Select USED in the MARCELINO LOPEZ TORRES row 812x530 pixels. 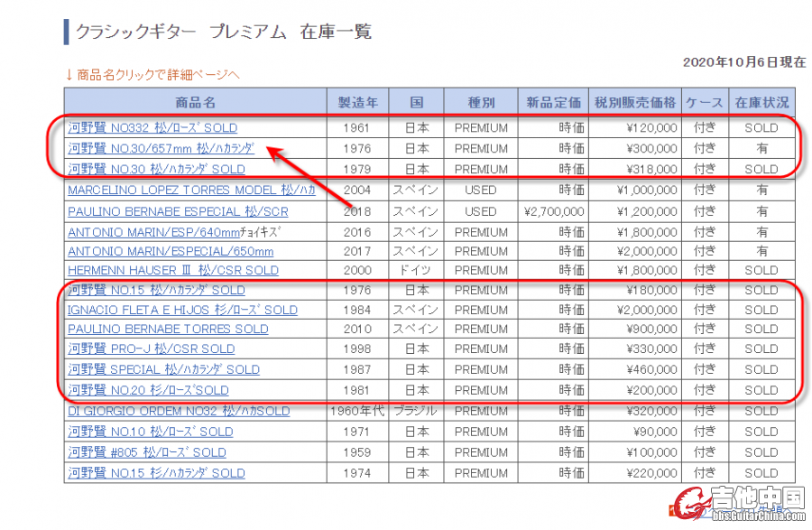[481, 191]
